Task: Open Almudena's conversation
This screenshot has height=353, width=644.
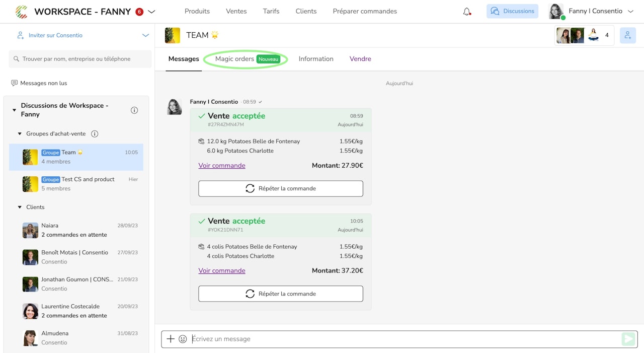Action: [x=76, y=338]
